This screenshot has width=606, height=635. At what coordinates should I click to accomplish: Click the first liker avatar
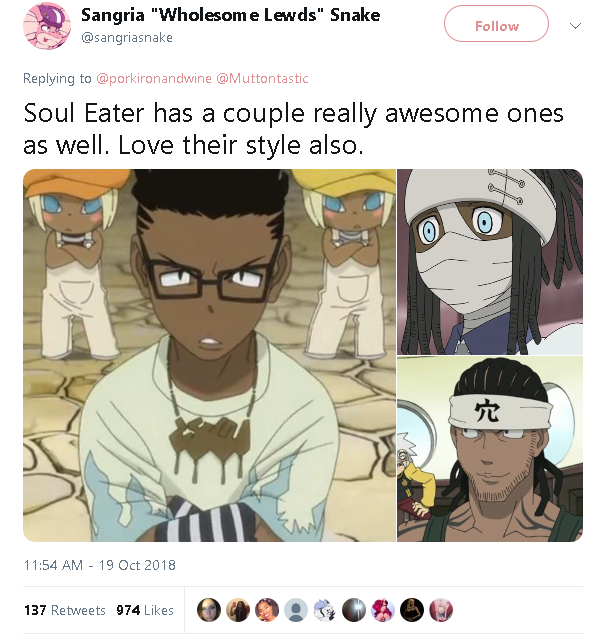[209, 610]
